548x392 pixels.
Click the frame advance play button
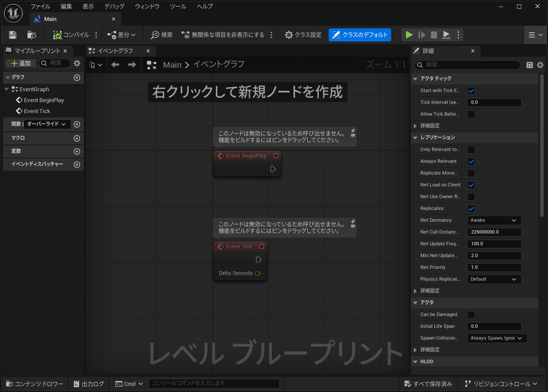point(422,35)
